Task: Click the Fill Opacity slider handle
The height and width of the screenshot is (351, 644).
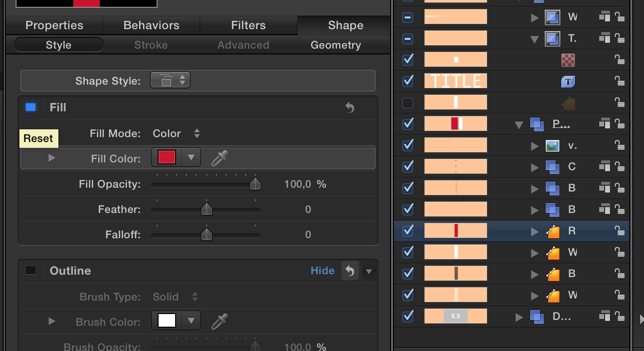Action: tap(255, 184)
